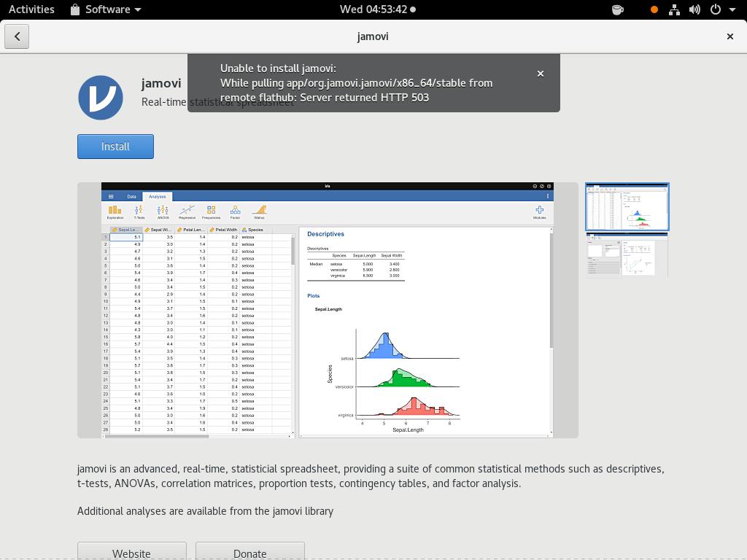Click the caffeine cup tray icon
Screen dimensions: 747x560
pos(617,9)
